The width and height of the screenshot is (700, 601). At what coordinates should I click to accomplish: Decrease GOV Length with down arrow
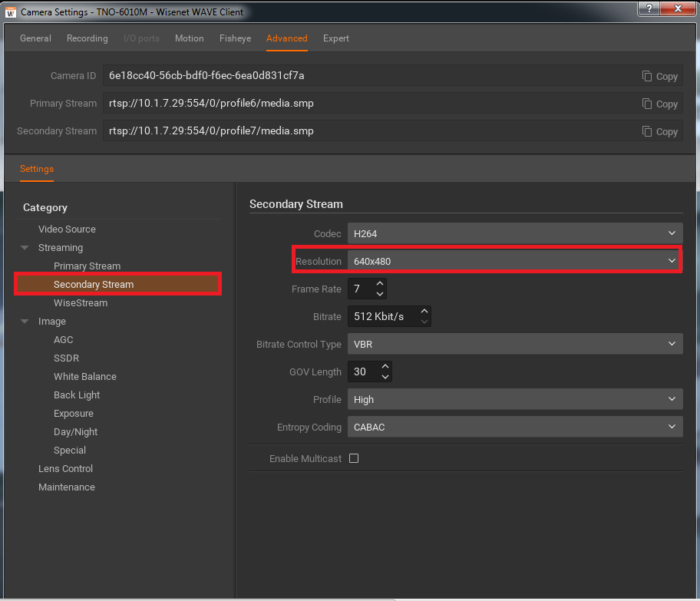(385, 377)
